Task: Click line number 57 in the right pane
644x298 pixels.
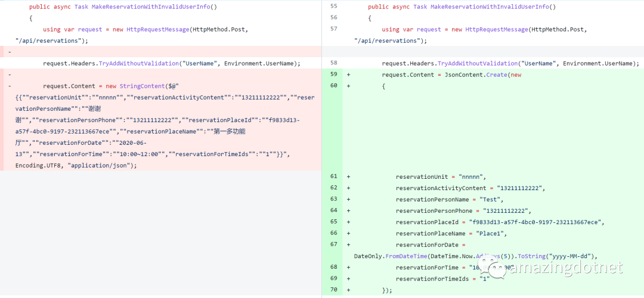Action: [x=333, y=29]
